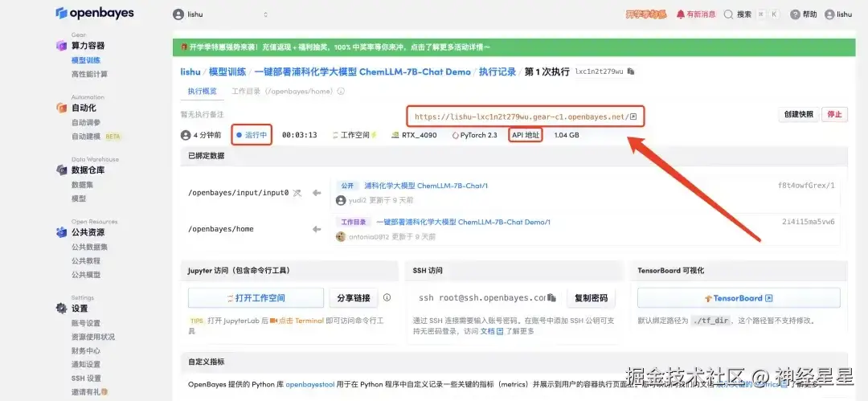Image resolution: width=868 pixels, height=401 pixels.
Task: Switch to 工作目录 (/openbayes/home) tab
Action: point(284,92)
